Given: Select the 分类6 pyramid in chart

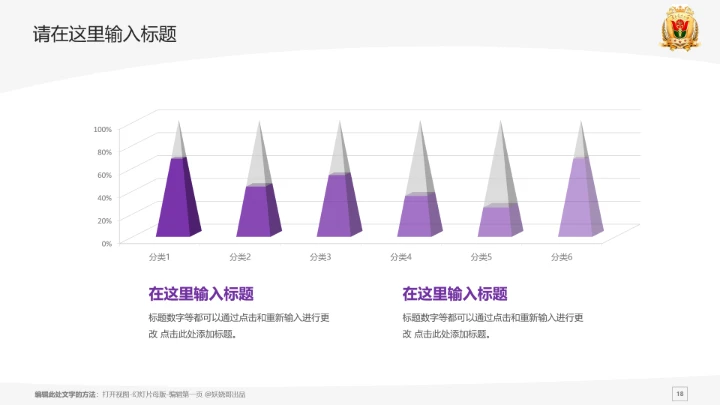Looking at the screenshot, I should tap(581, 180).
